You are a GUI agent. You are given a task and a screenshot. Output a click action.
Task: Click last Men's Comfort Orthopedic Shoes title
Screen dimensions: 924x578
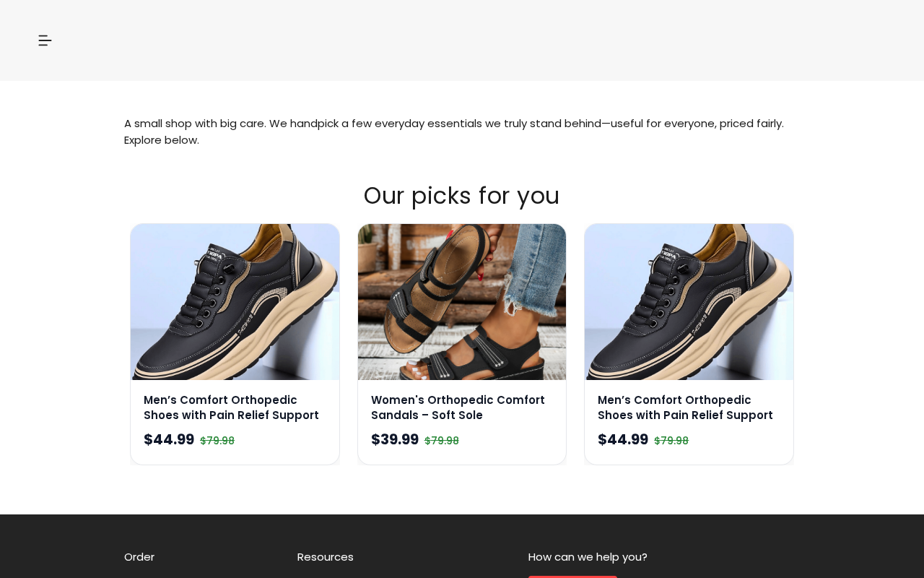(x=685, y=407)
